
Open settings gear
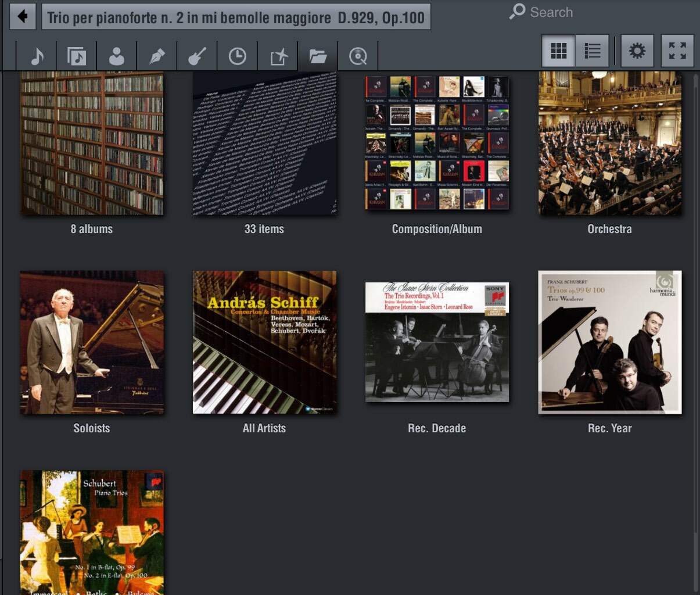(637, 51)
